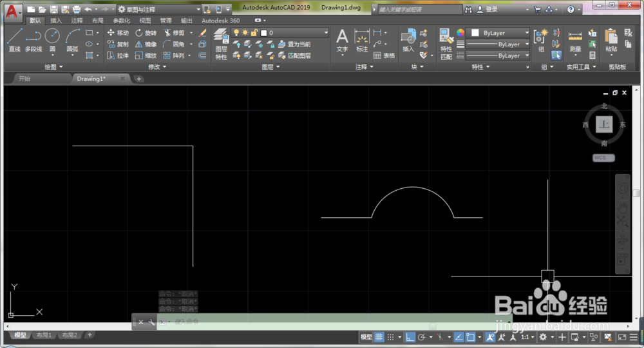Click the object color wheel swatch

point(460,33)
